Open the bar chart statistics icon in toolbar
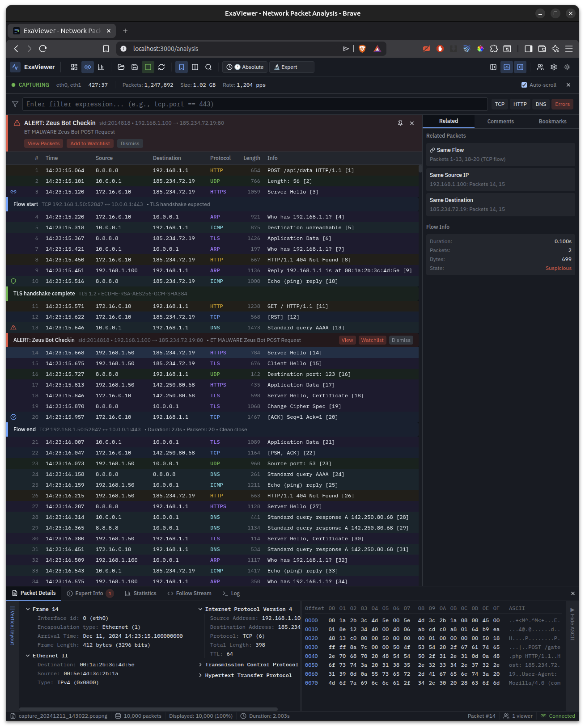The image size is (585, 728). click(101, 67)
